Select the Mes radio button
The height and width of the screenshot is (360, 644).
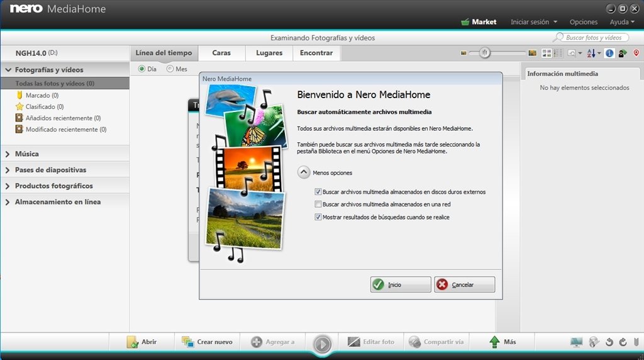pyautogui.click(x=170, y=69)
